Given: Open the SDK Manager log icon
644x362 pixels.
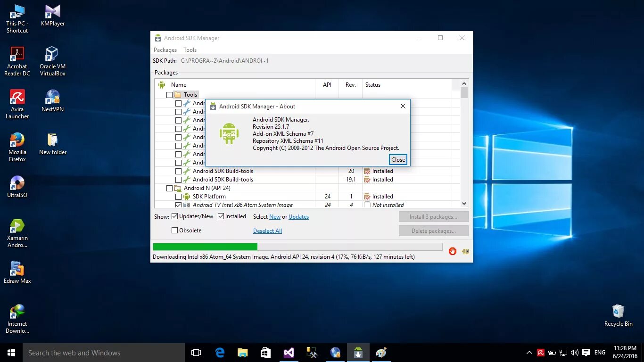Looking at the screenshot, I should click(465, 251).
